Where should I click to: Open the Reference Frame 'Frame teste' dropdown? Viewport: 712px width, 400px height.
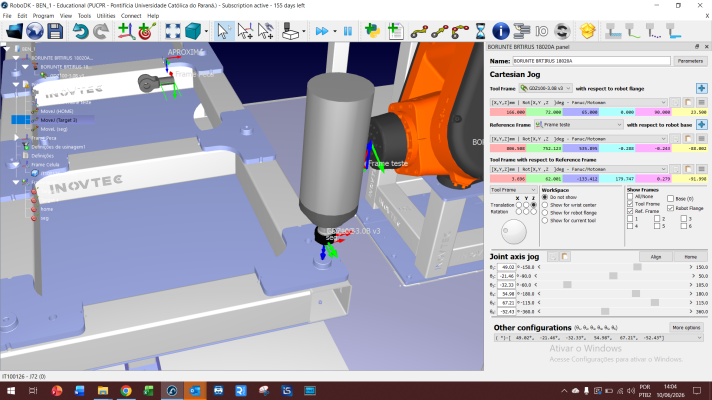[x=578, y=125]
